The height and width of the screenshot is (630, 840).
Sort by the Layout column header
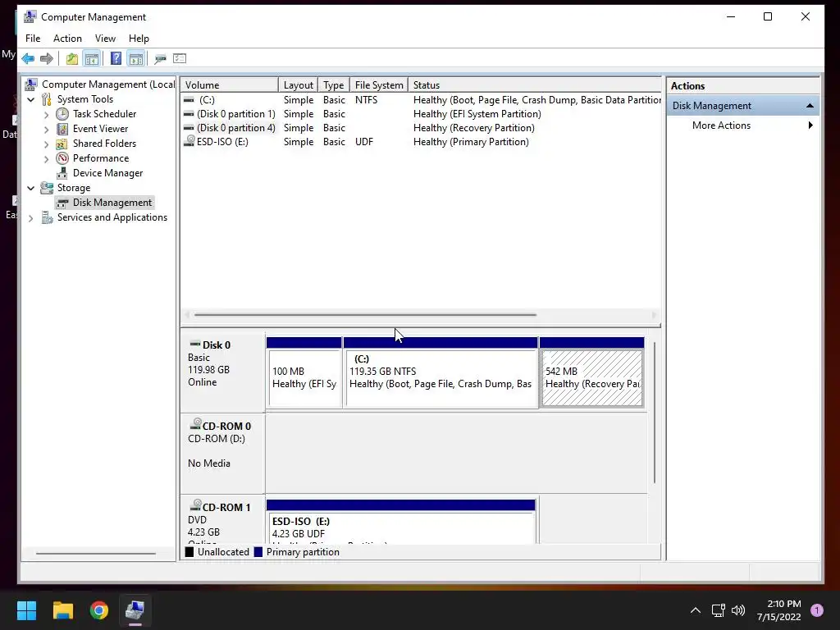pyautogui.click(x=299, y=85)
